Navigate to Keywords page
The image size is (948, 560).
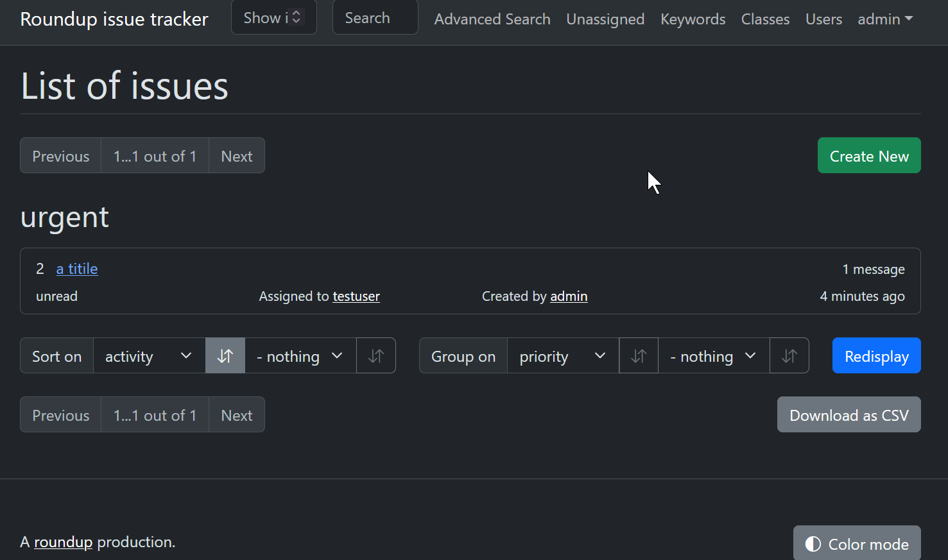point(693,19)
